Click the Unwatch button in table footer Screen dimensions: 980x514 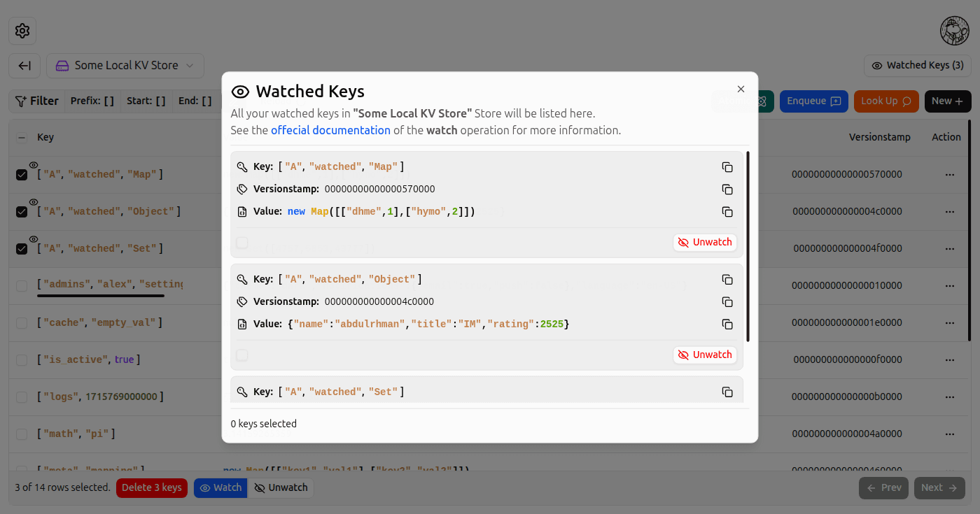(x=281, y=487)
